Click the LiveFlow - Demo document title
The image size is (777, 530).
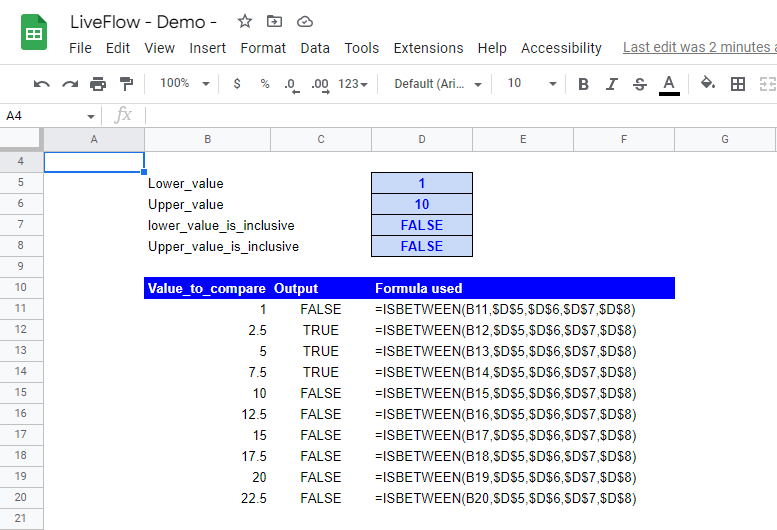click(x=143, y=22)
